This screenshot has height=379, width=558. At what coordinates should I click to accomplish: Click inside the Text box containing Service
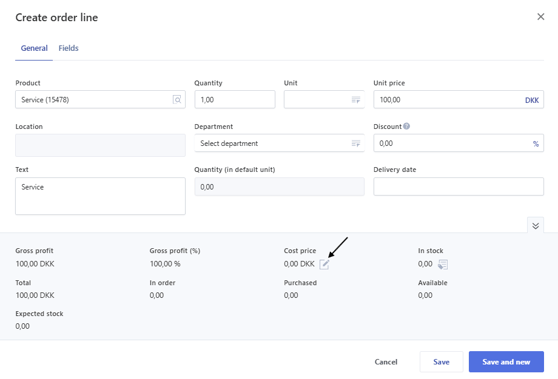pos(100,196)
